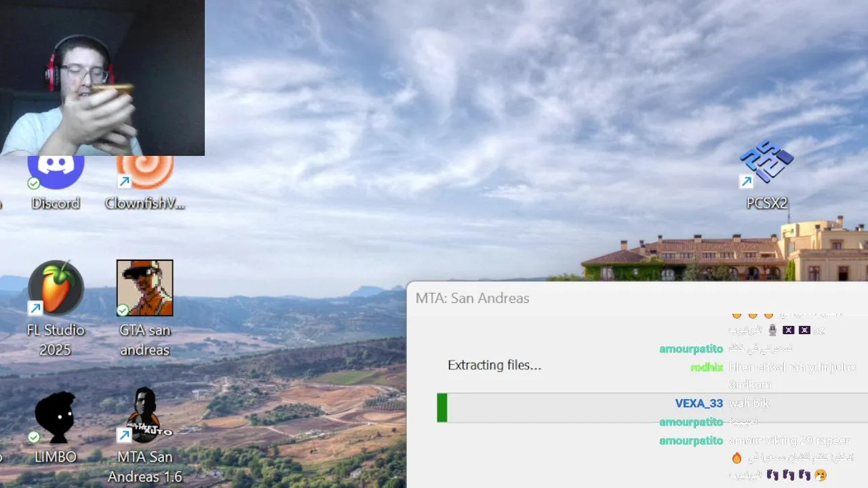868x488 pixels.
Task: Select MTA San Andreas 1.6 shortcut
Action: (x=144, y=415)
